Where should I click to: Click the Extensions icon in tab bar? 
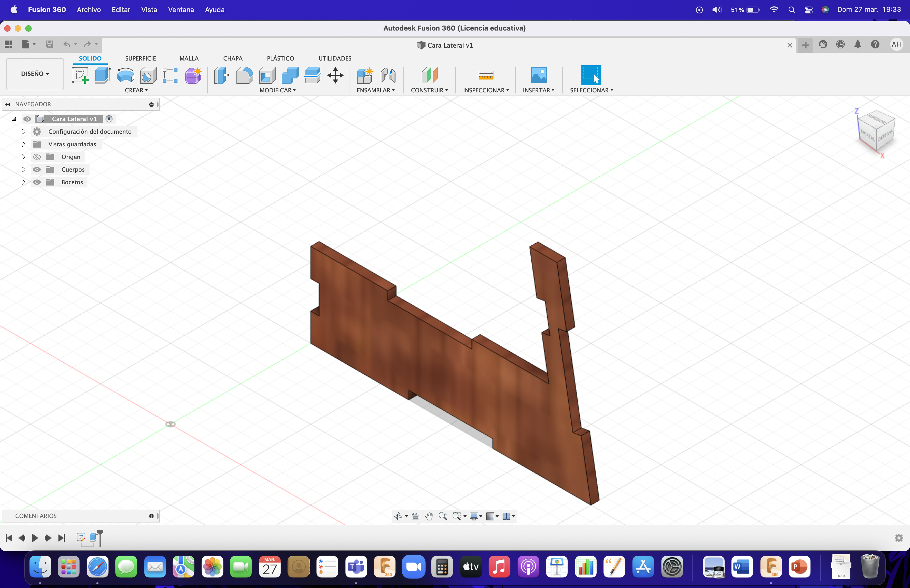tap(823, 44)
